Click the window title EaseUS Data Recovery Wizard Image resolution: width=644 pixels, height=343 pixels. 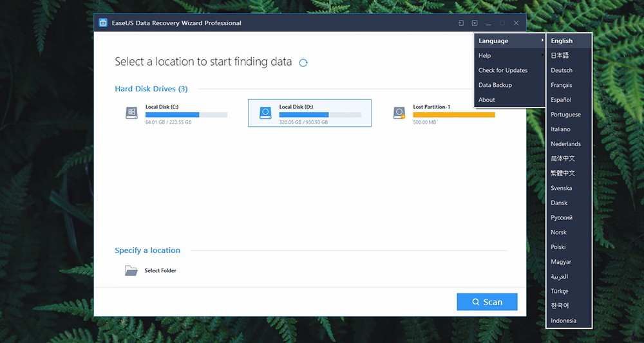[x=176, y=23]
